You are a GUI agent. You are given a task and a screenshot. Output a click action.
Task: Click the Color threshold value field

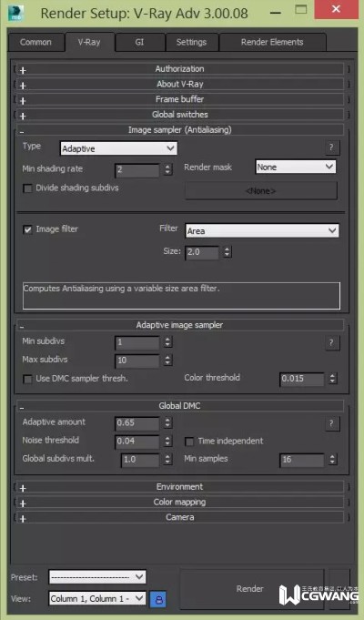(x=302, y=379)
